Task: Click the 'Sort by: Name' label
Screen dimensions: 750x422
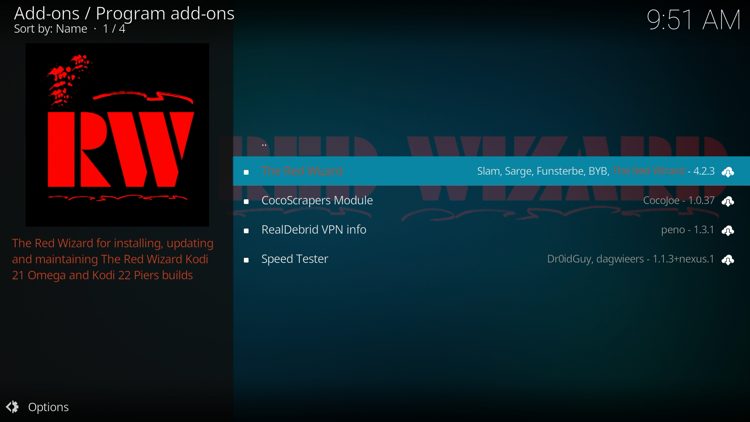Action: pyautogui.click(x=51, y=29)
